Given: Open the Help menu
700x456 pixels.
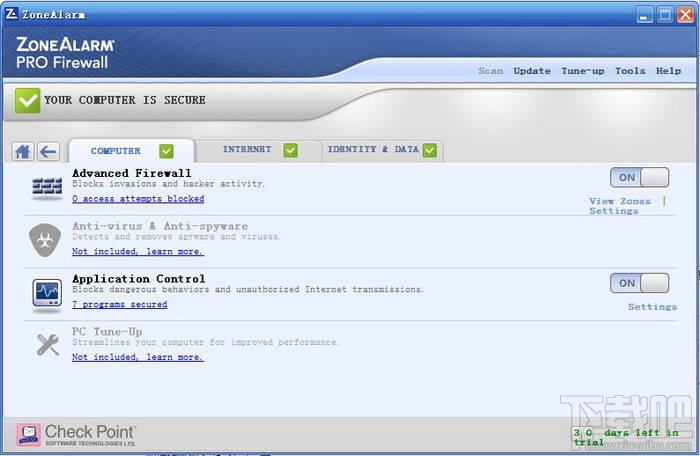Looking at the screenshot, I should coord(668,71).
